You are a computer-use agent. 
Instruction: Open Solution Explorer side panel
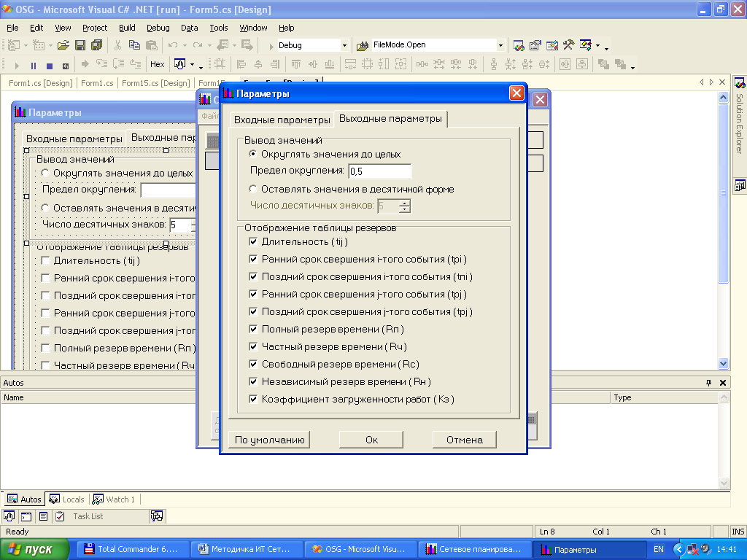point(740,117)
